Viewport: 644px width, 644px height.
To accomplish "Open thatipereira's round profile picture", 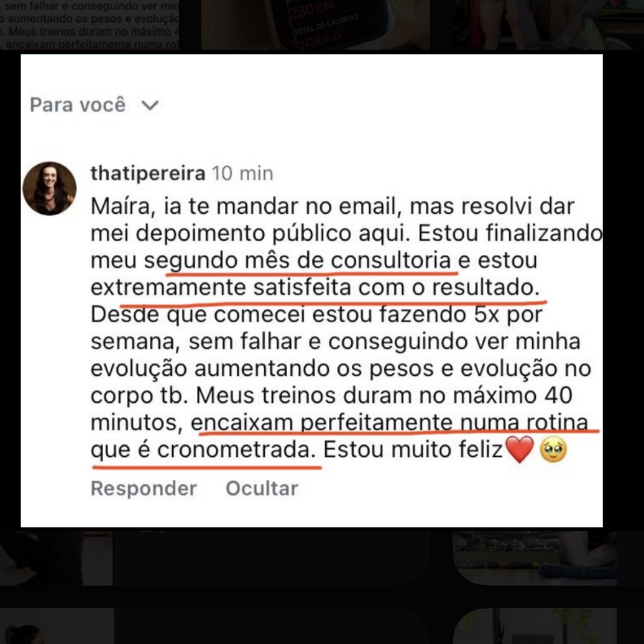I will coord(49,188).
